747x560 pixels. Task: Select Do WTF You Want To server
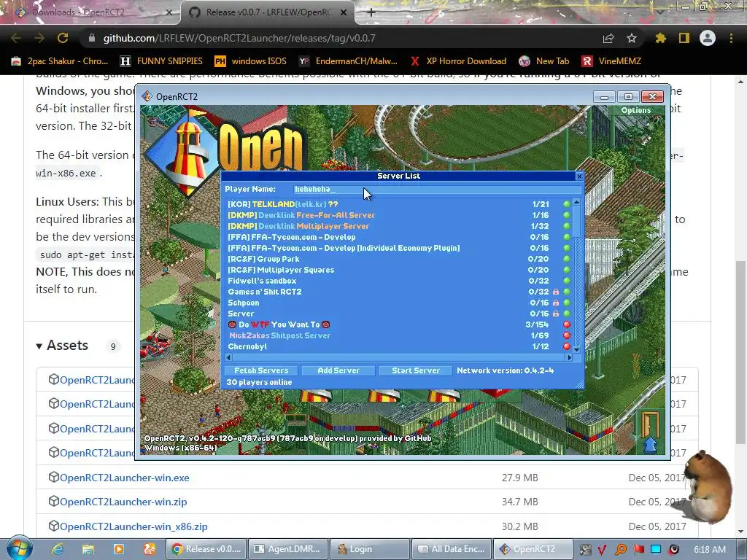click(x=398, y=324)
